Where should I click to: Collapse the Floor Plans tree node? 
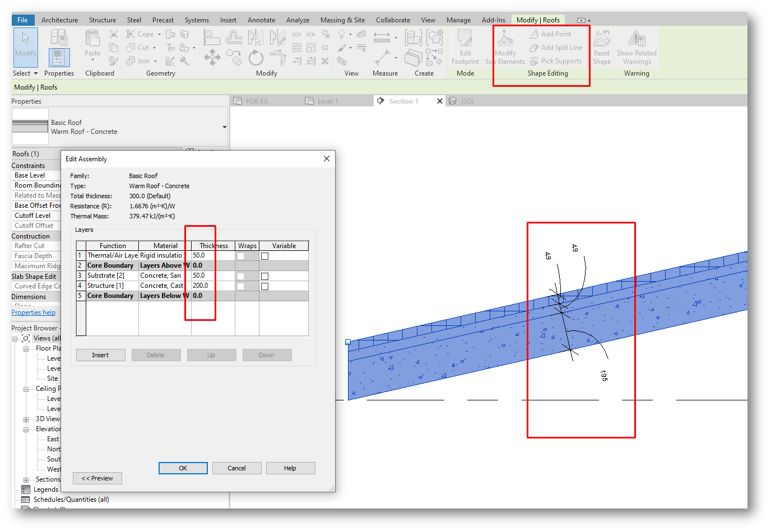click(26, 349)
